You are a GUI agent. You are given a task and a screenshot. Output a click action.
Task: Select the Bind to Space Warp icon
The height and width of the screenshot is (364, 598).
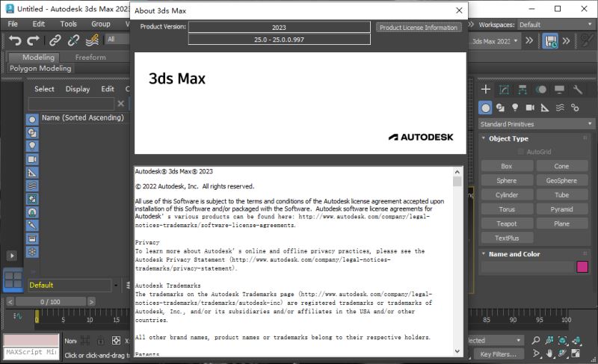92,40
